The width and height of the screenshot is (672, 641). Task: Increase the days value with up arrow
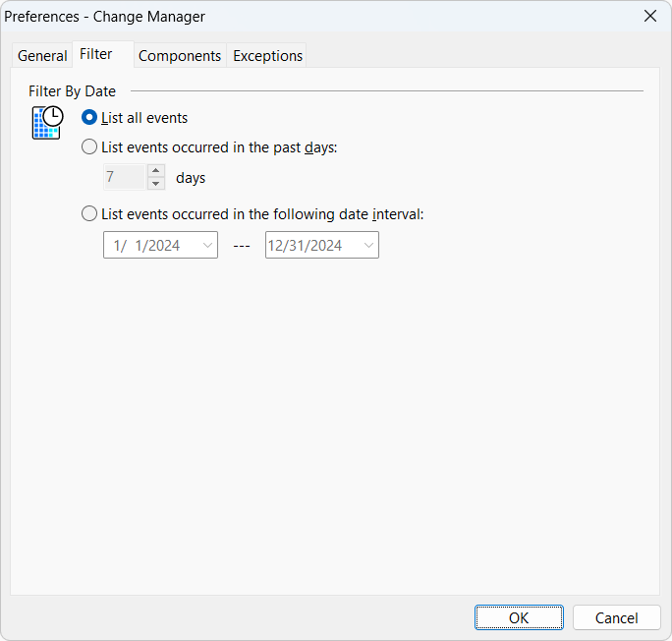click(x=155, y=171)
